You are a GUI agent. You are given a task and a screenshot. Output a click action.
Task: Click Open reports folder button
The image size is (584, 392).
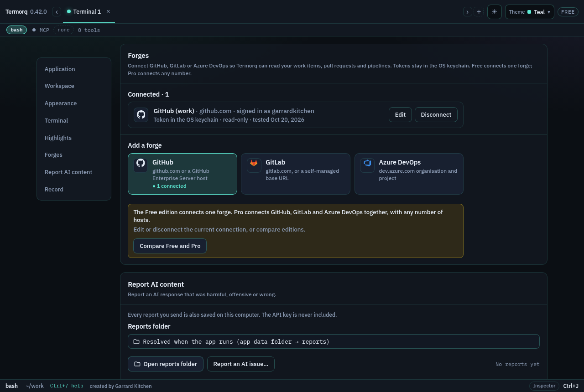[166, 364]
